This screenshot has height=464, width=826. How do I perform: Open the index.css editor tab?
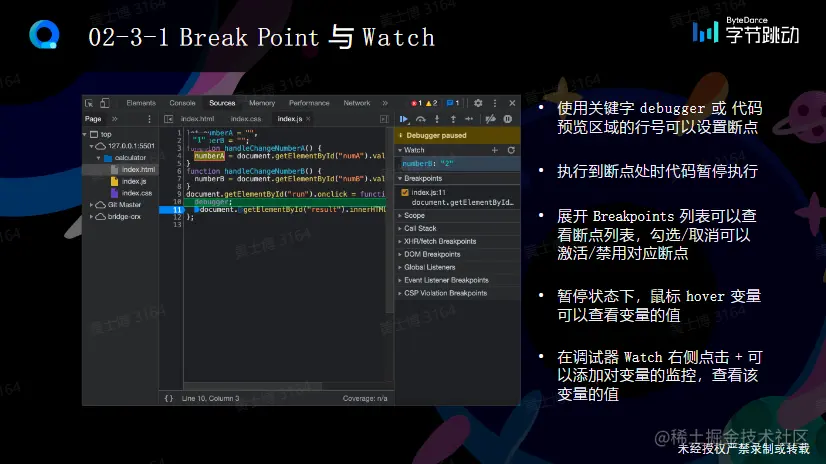(x=245, y=119)
